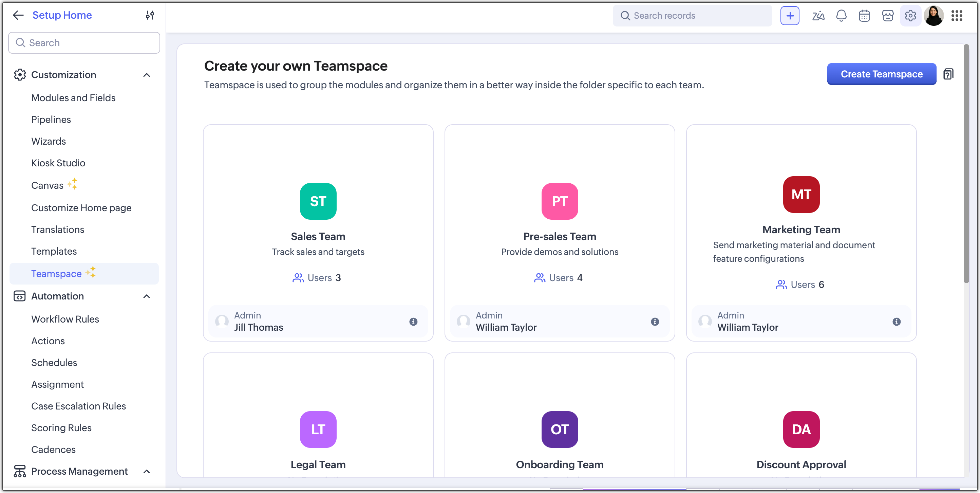This screenshot has height=493, width=980.
Task: Open the setup filter settings sliders icon
Action: [x=150, y=15]
